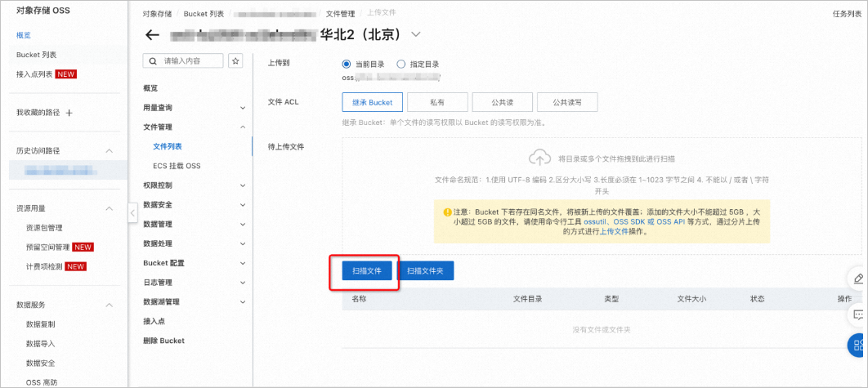The height and width of the screenshot is (388, 868).
Task: Expand 数据湖管理 menu section
Action: point(243,301)
